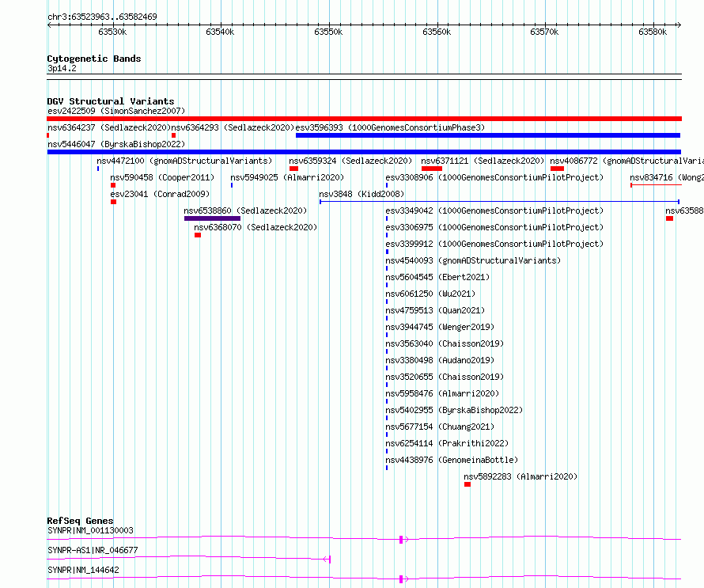Select esv3399912 1000GenomesConsortiumPilotProject label
Viewport: 704px width, 588px height.
coord(494,244)
